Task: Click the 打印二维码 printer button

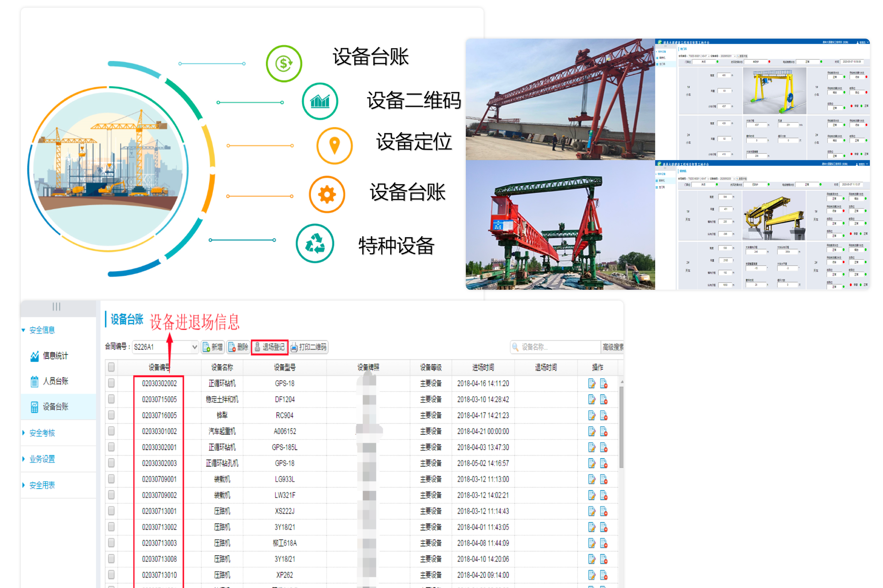Action: [x=308, y=347]
